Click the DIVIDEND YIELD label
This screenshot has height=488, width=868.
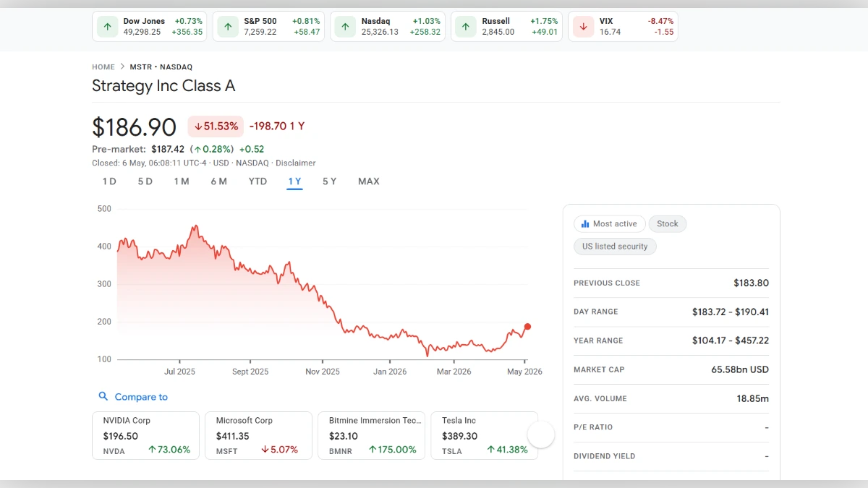(605, 456)
